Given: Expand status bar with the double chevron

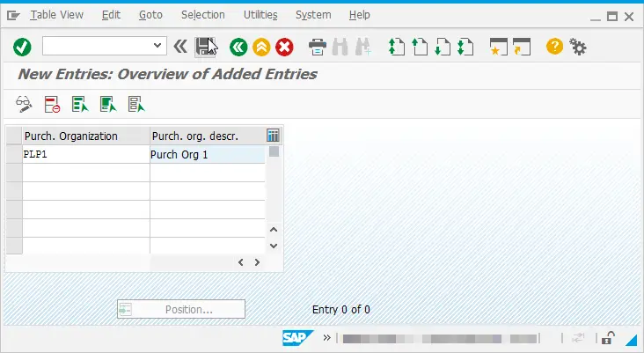Looking at the screenshot, I should pos(327,338).
